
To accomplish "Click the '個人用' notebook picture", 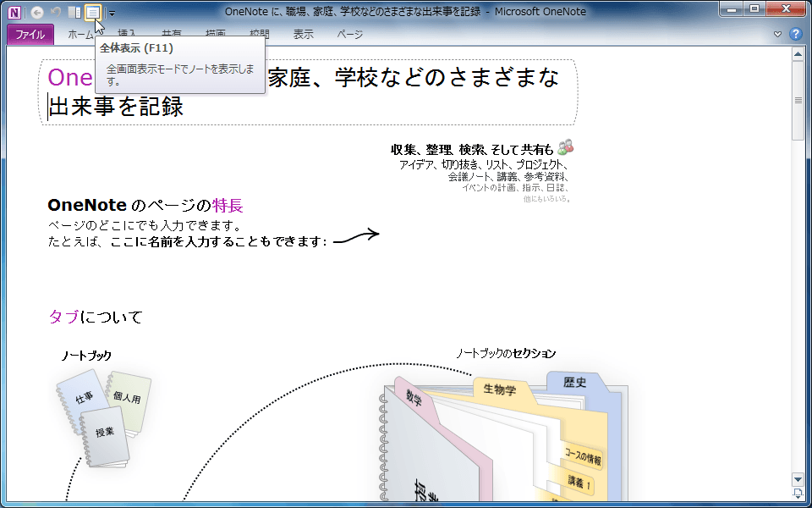I will click(x=130, y=399).
